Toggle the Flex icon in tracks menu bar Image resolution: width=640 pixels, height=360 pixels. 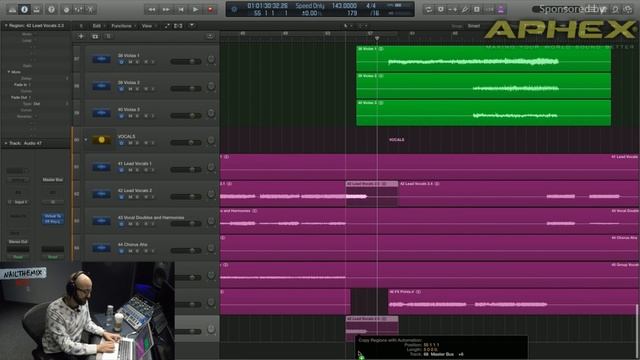point(178,26)
